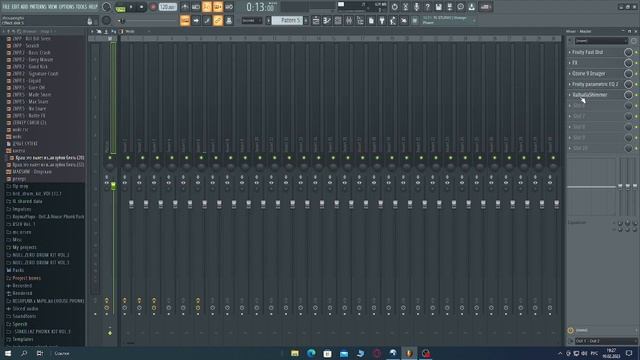This screenshot has width=640, height=360.
Task: Click the close all windows icon
Action: [404, 20]
